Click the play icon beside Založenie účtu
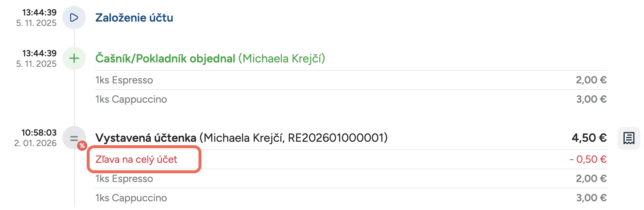The image size is (644, 210). coord(74,17)
